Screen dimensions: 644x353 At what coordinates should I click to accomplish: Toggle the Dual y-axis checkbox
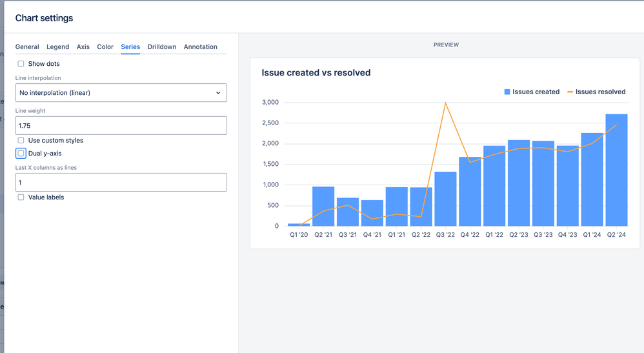[x=21, y=154]
